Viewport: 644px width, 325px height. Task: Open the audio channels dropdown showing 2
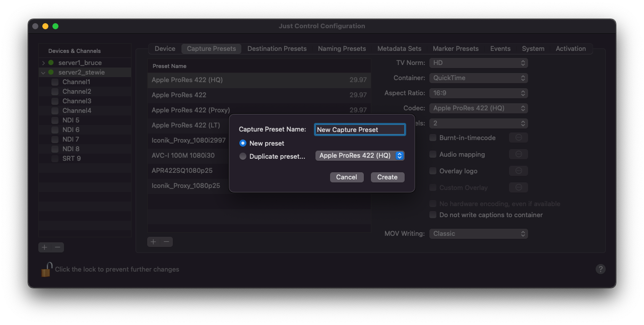[x=478, y=123]
